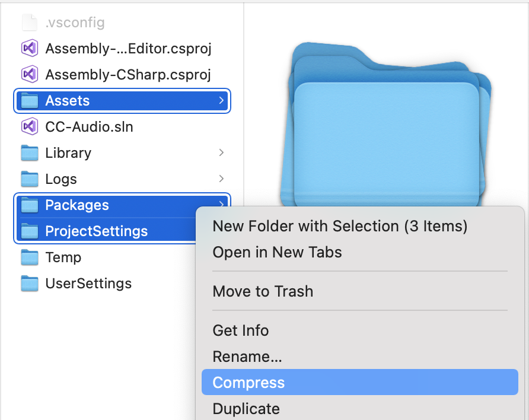
Task: Expand the Library folder chevron
Action: 221,152
